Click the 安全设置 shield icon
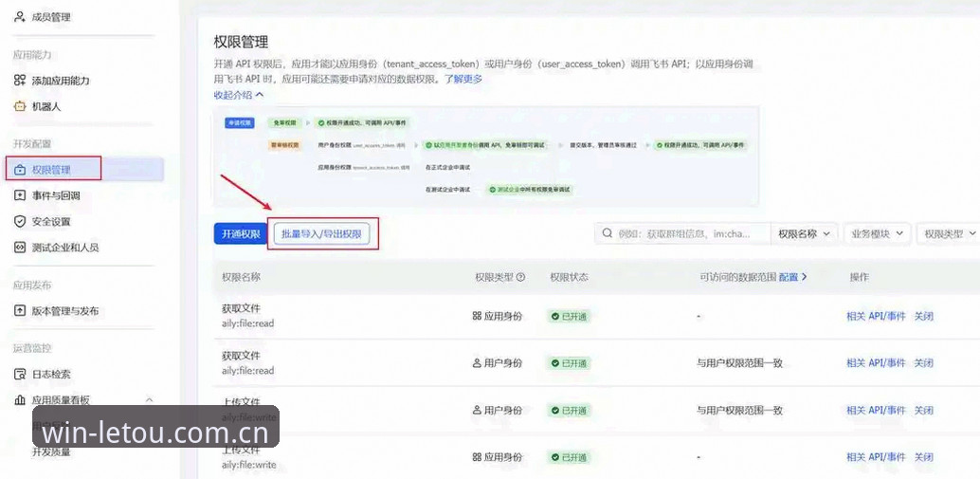 tap(20, 221)
